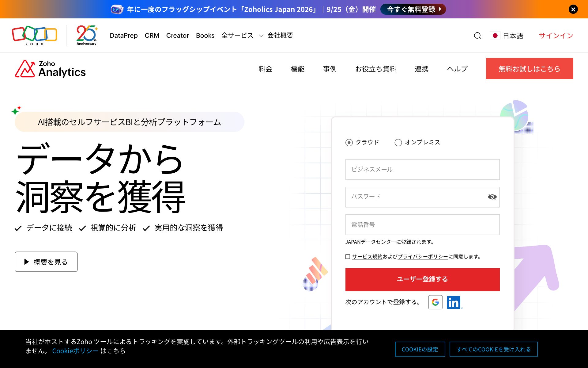Open the 会社概要 link
Image resolution: width=588 pixels, height=368 pixels.
point(280,36)
